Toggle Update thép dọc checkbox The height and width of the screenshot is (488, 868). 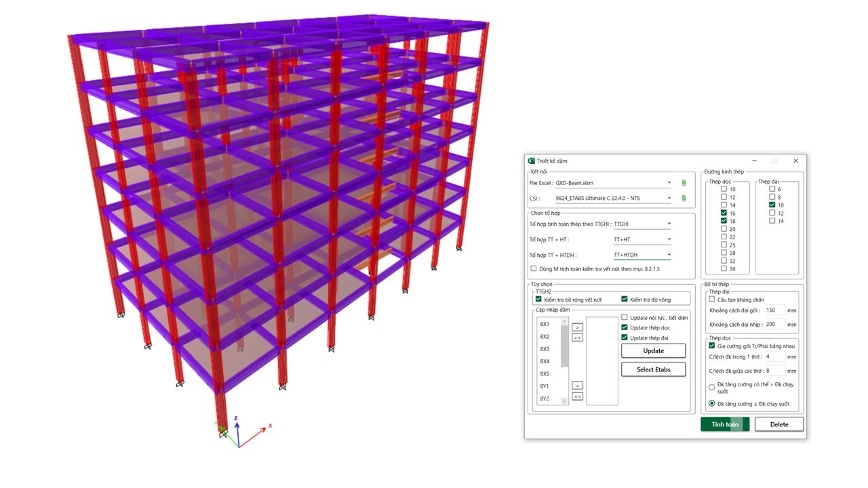tap(625, 327)
